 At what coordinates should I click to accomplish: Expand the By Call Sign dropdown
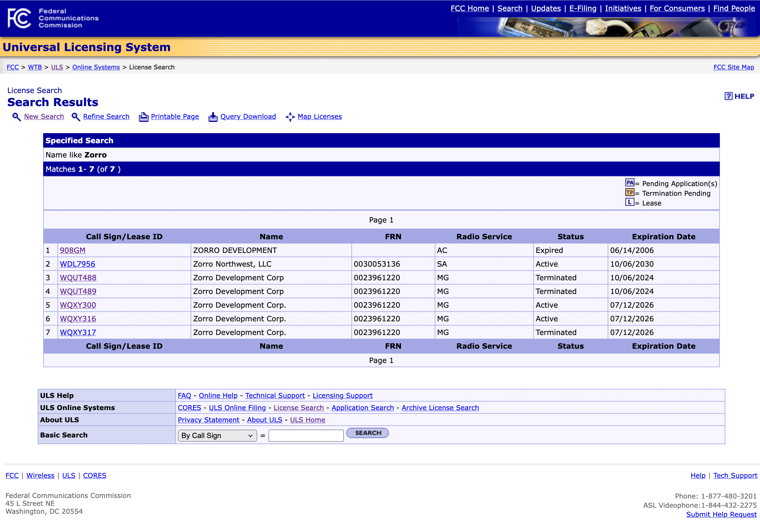click(x=217, y=436)
